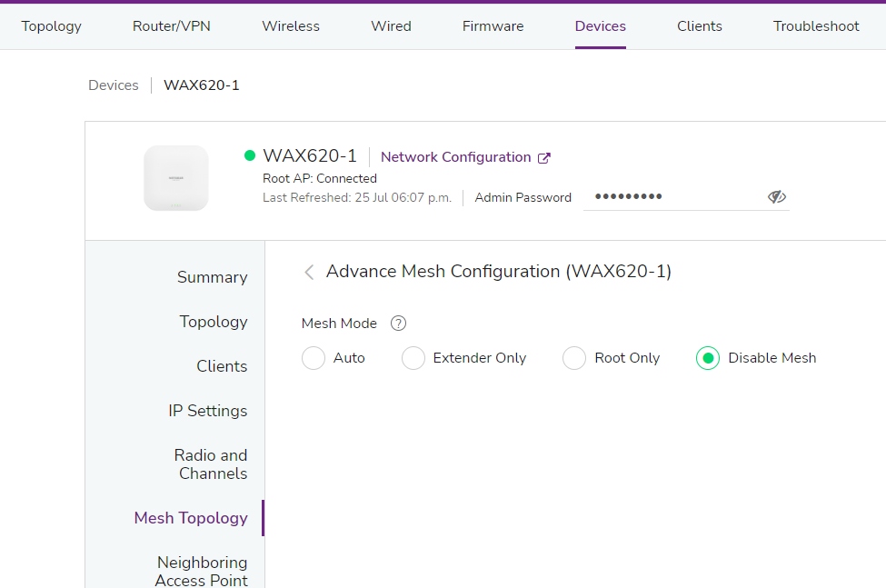Open IP Settings from the sidebar
Screen dimensions: 886x588
click(x=207, y=411)
